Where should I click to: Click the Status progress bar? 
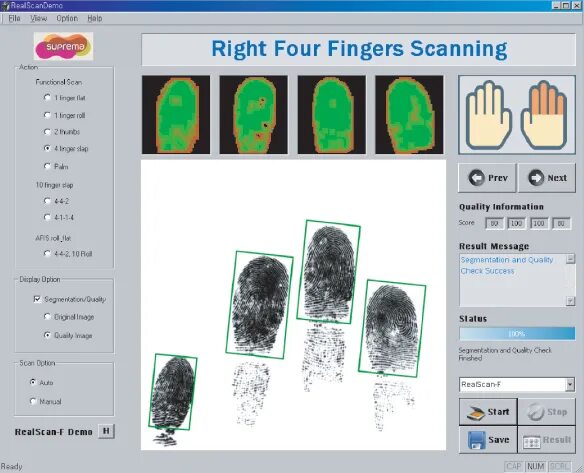pyautogui.click(x=517, y=334)
